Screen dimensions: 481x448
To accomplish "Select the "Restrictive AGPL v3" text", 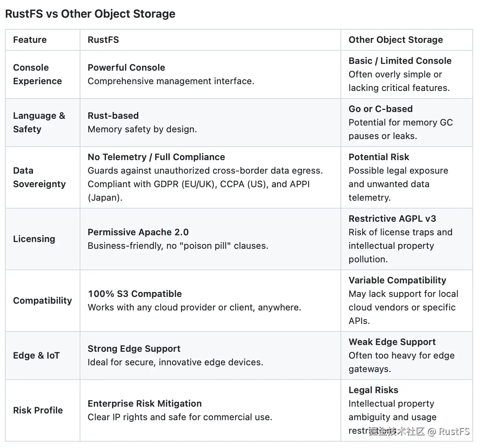I will tap(392, 219).
